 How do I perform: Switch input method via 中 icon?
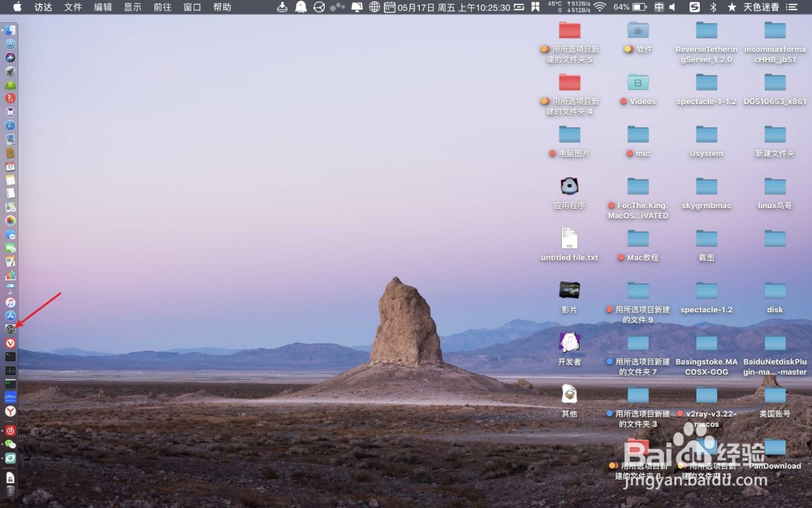click(x=659, y=7)
